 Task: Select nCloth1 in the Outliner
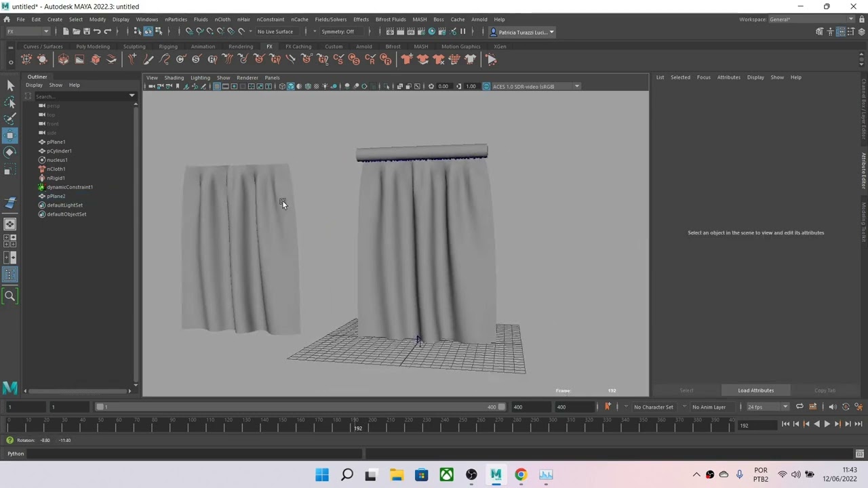tap(56, 169)
